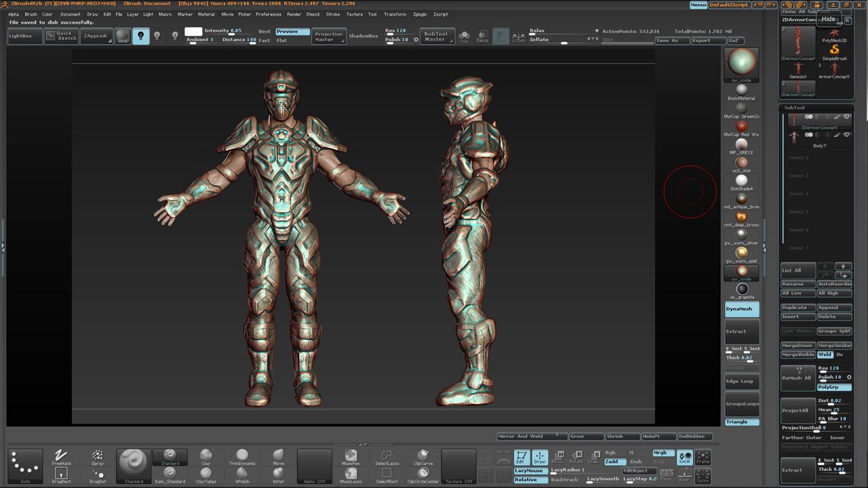868x488 pixels.
Task: Toggle Relative lazy mouse option
Action: [x=530, y=479]
